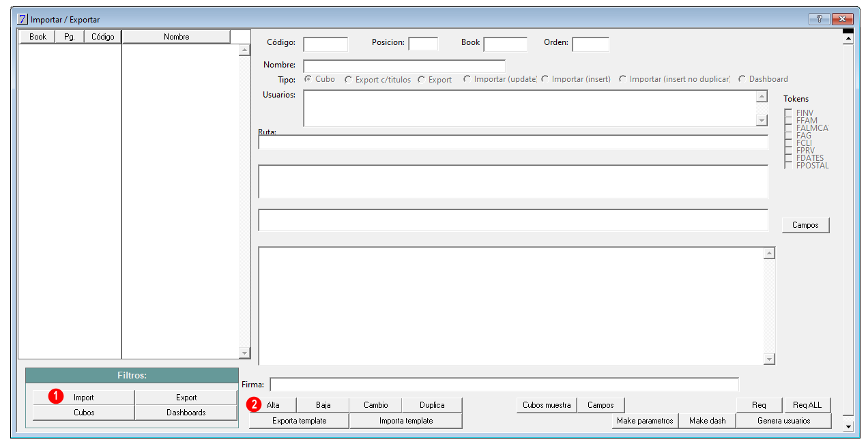Click the Req ALL button
This screenshot has width=868, height=446.
tap(807, 405)
